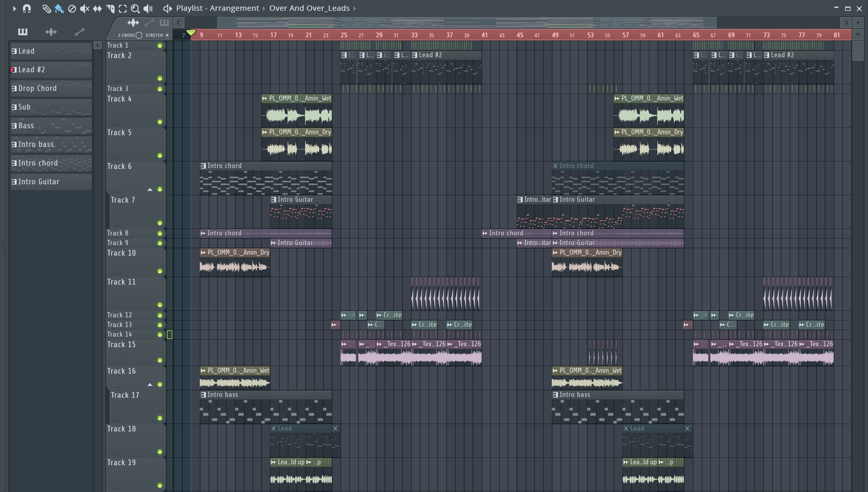Viewport: 868px width, 492px height.
Task: Click waveform icon above track headers
Action: 133,23
